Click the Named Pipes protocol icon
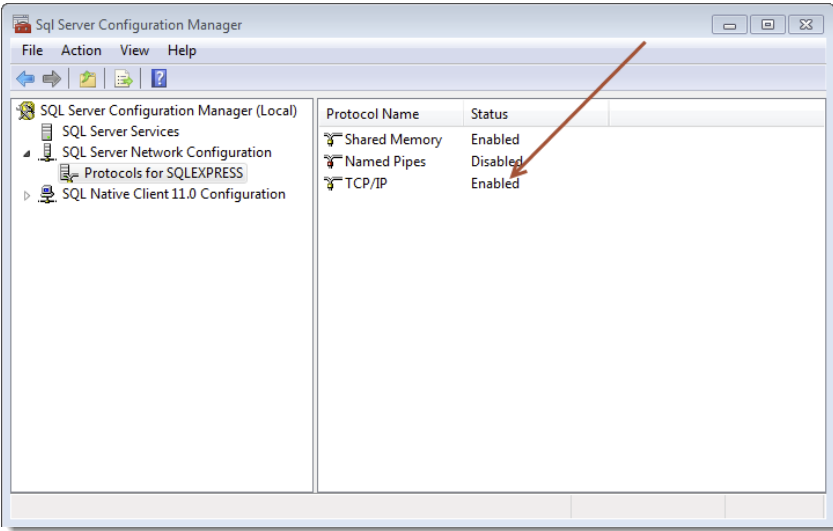Image resolution: width=833 pixels, height=531 pixels. point(333,161)
